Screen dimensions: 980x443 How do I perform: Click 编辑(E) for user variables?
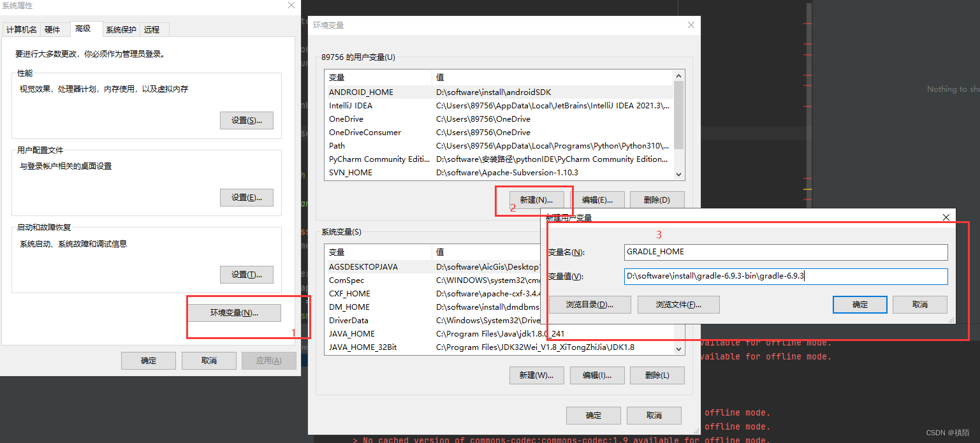pos(597,200)
